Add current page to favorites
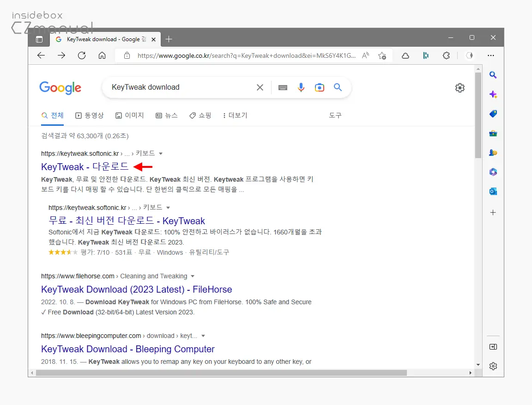 point(382,55)
